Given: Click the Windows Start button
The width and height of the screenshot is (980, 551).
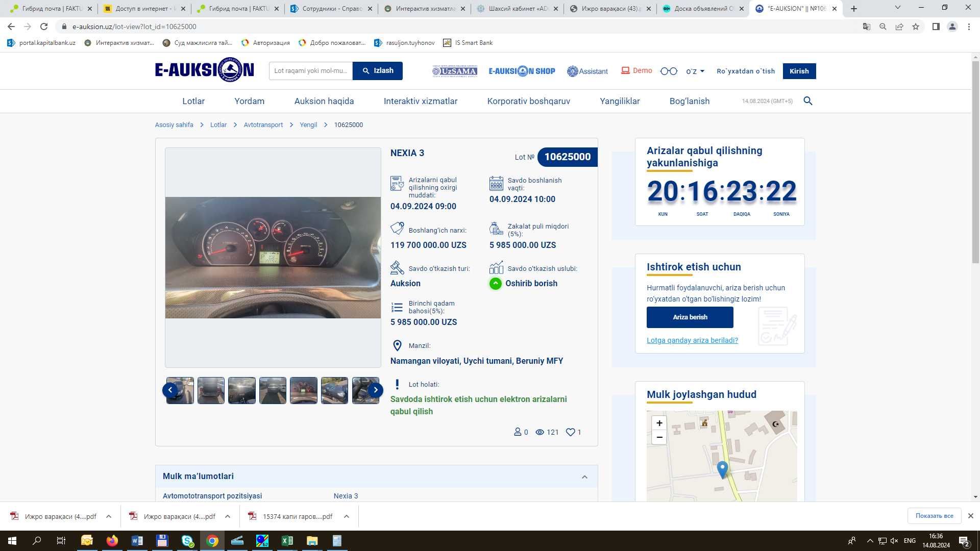Looking at the screenshot, I should tap(12, 541).
